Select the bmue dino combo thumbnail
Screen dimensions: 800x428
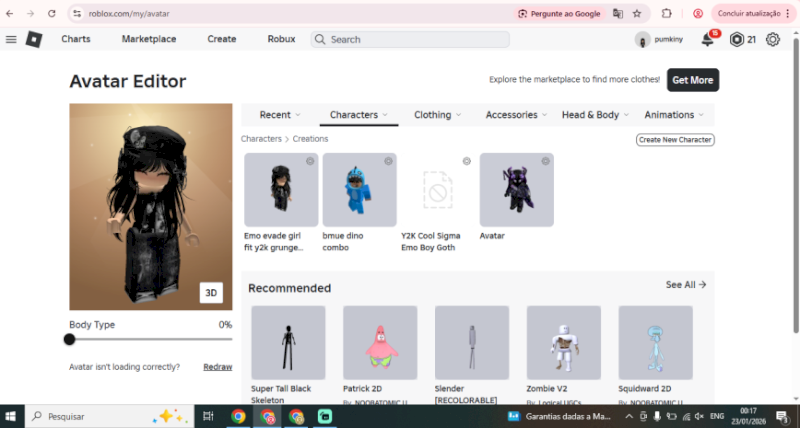point(360,190)
